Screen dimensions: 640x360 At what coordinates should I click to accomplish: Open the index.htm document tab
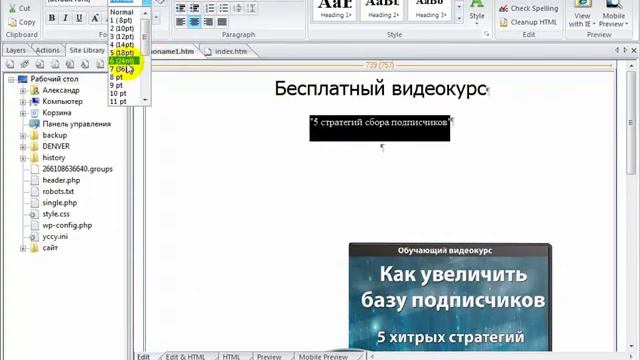231,51
